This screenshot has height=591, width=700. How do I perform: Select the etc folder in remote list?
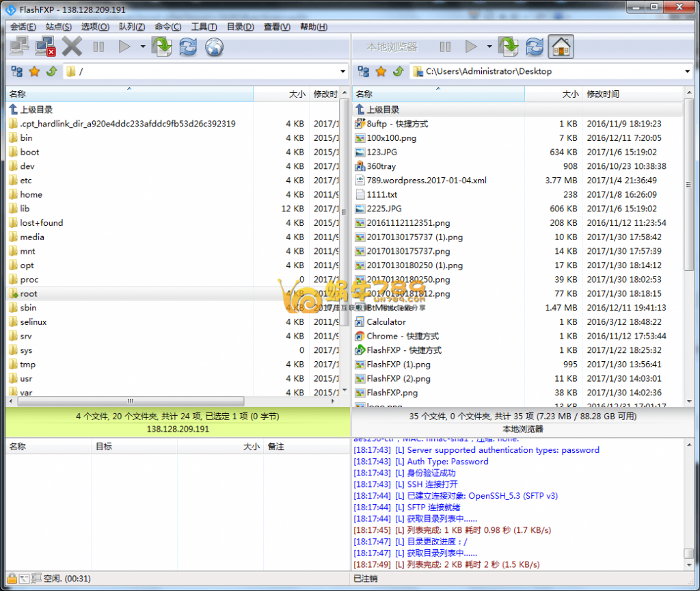(26, 181)
